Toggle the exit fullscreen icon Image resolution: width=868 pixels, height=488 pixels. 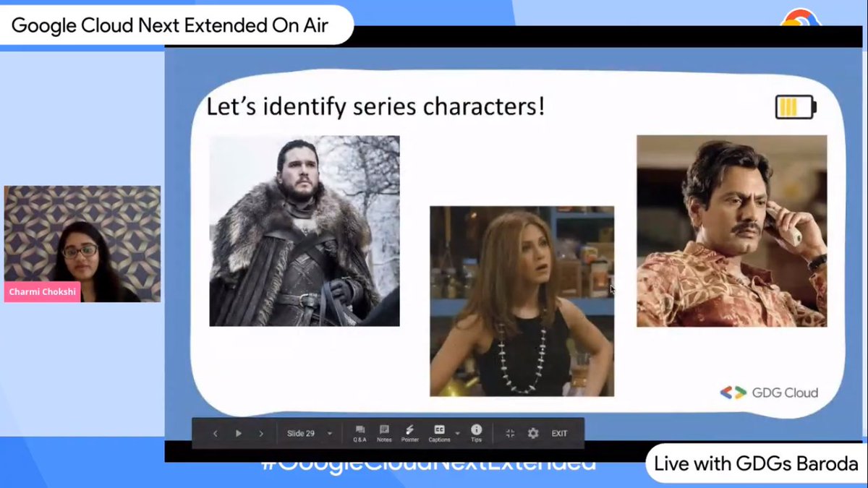coord(510,434)
